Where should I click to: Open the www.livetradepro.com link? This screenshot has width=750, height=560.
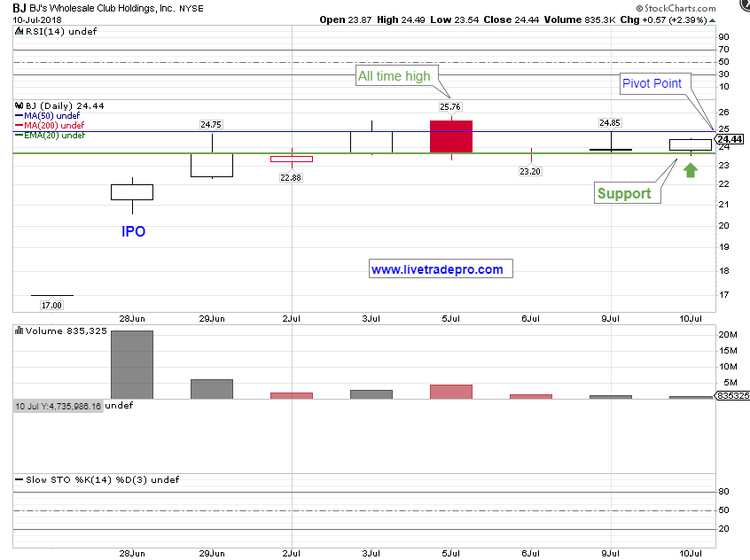coord(437,269)
